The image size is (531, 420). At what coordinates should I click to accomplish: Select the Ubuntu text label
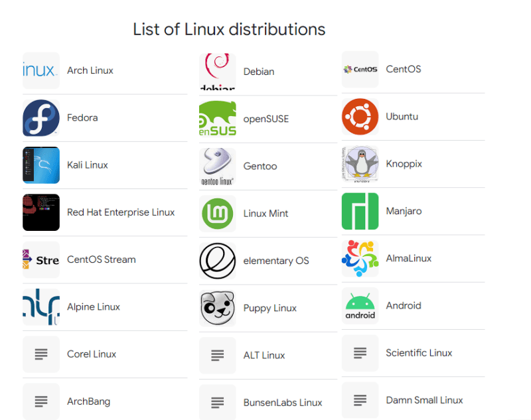click(402, 116)
